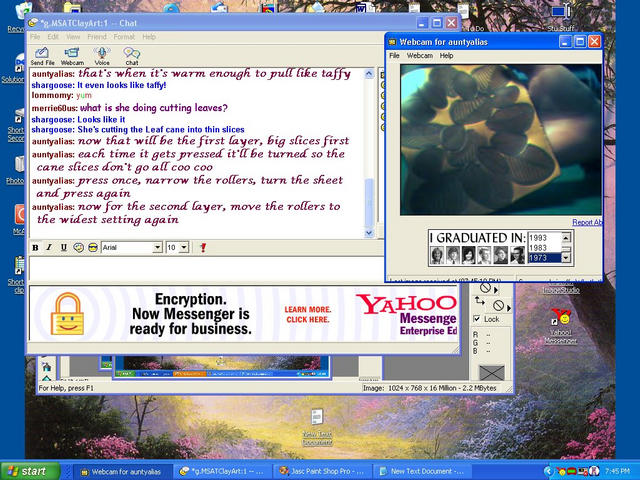Click padlock icon in Yahoo encryption ad
The height and width of the screenshot is (480, 640).
click(67, 313)
